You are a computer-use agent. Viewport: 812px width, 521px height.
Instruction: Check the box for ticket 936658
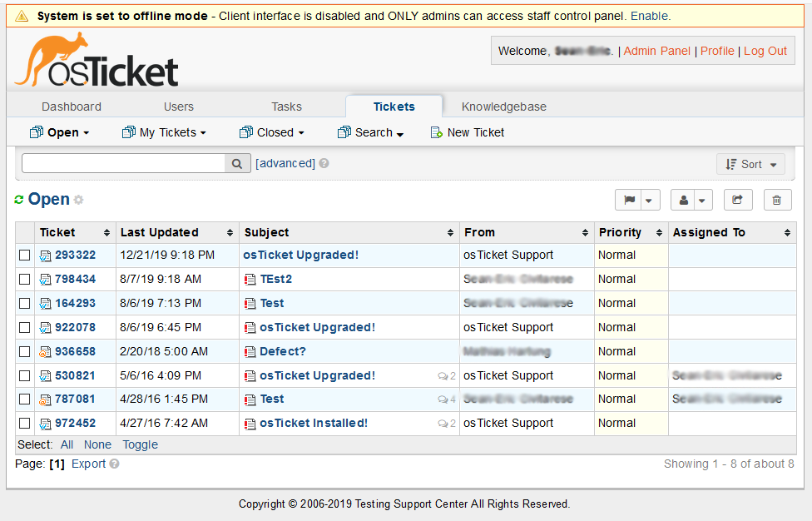pos(24,352)
